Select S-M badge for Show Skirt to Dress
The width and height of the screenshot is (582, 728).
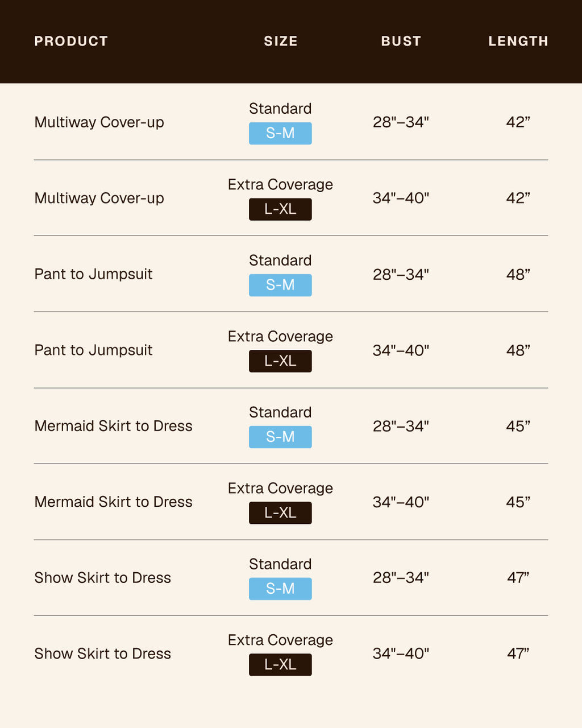tap(280, 589)
